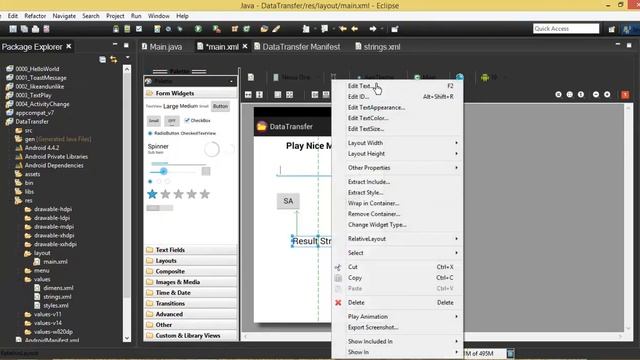Click the Zoom In plus icon in layout editor
Viewport: 640px width, 360px height.
click(607, 94)
